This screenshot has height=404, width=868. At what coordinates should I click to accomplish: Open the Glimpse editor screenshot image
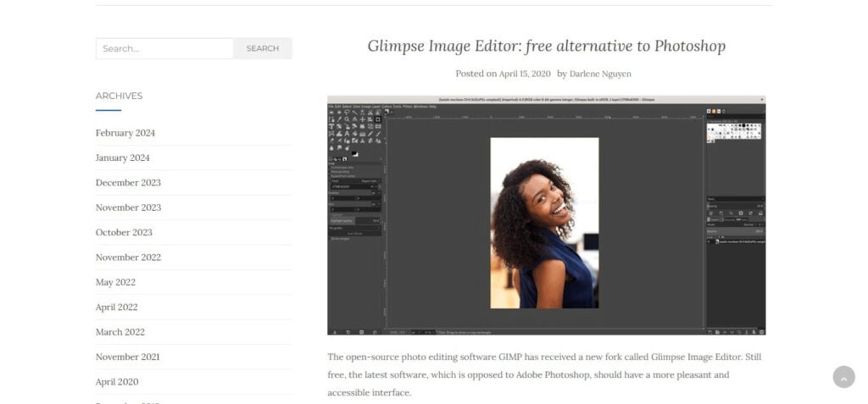tap(547, 215)
